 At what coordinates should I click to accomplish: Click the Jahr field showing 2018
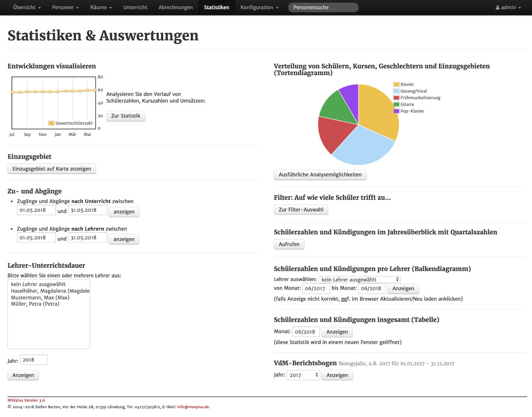34,360
